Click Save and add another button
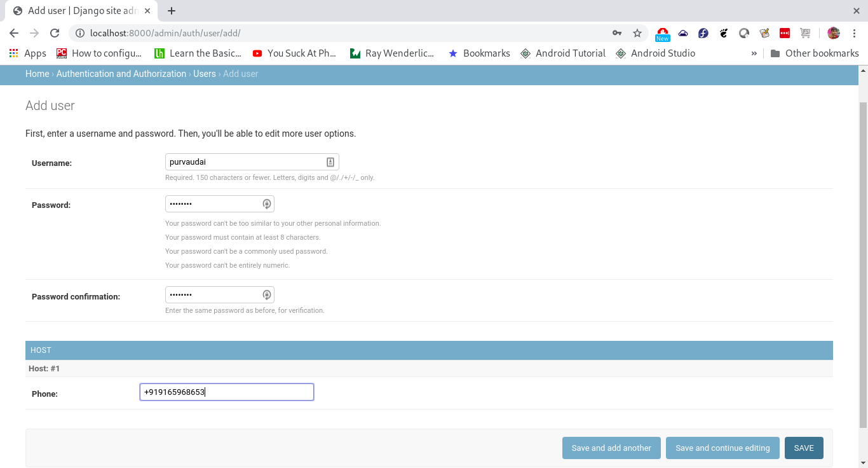 pos(611,448)
